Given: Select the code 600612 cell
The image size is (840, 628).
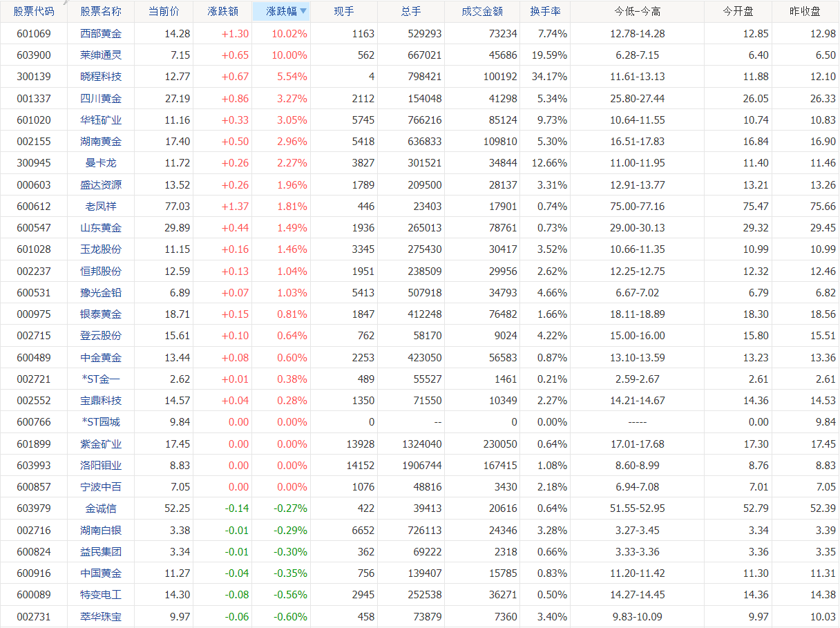Looking at the screenshot, I should [x=34, y=206].
